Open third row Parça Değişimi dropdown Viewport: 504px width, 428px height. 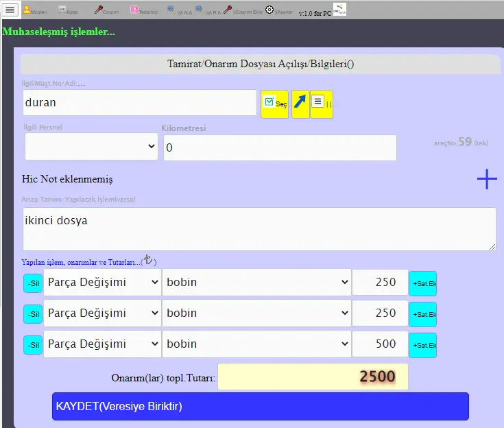click(101, 344)
